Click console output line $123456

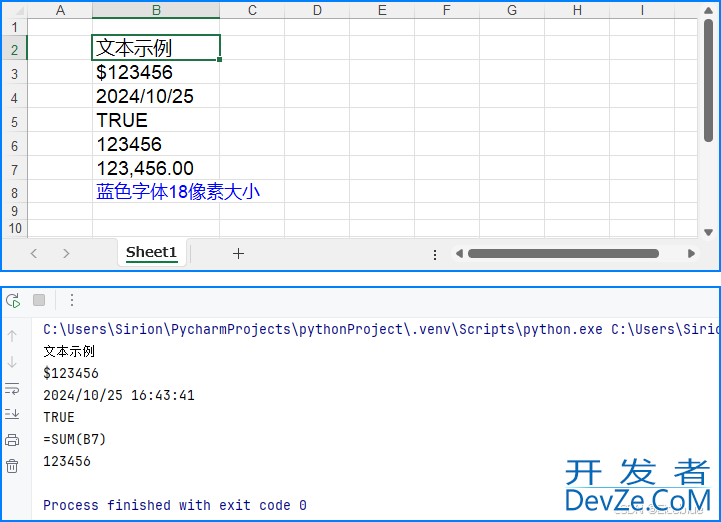point(71,373)
